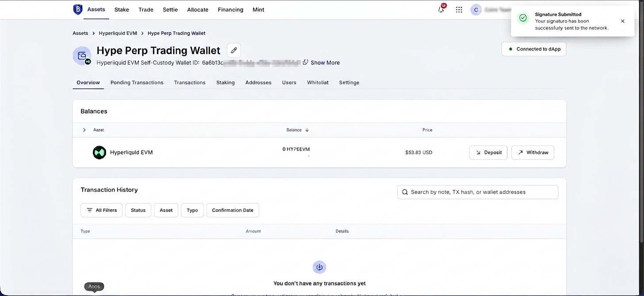Click the empty transactions download icon
Viewport: 644px width, 296px height.
pyautogui.click(x=319, y=267)
